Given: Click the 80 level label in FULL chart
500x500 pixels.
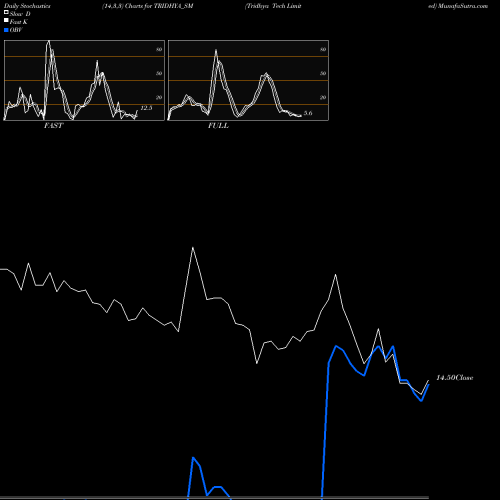Looking at the screenshot, I should (323, 49).
